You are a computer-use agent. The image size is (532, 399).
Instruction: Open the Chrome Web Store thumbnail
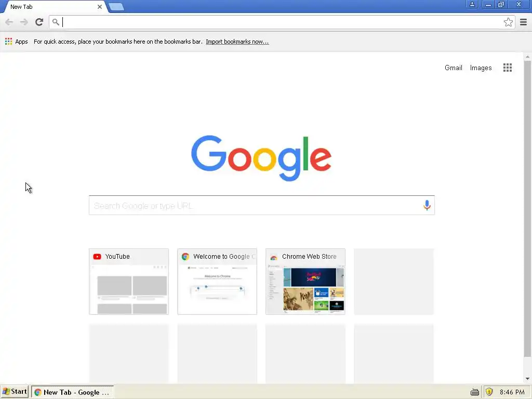(x=305, y=282)
